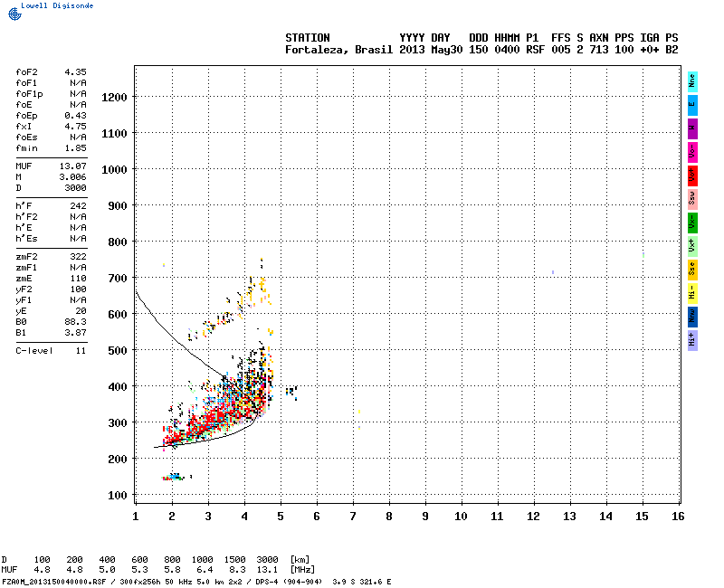Viewport: 724px width, 588px height.
Task: Click the B1 value 3.87
Action: (x=75, y=333)
